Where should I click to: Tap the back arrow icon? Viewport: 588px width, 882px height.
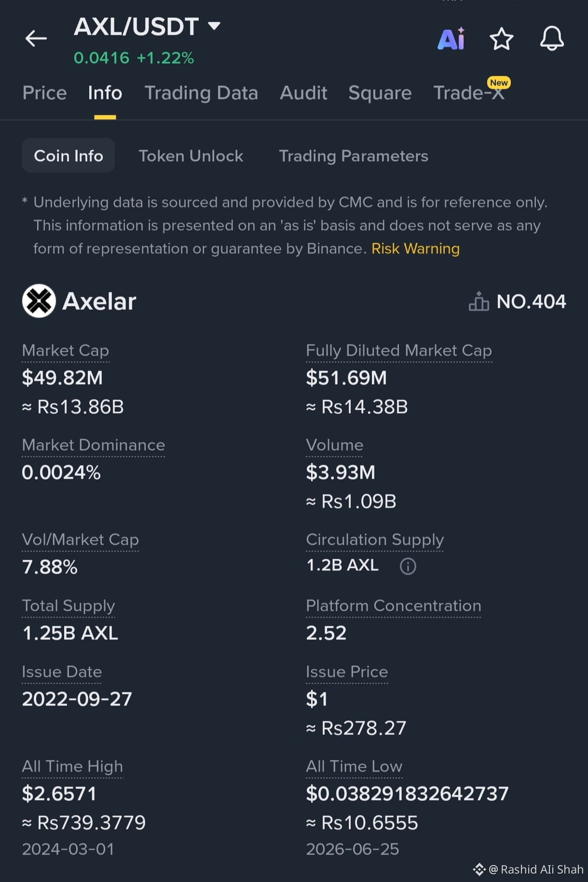36,38
